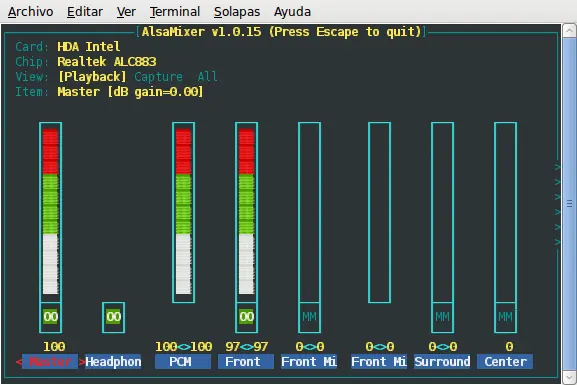Image resolution: width=577 pixels, height=385 pixels.
Task: Click the Master volume bar
Action: pyautogui.click(x=50, y=212)
